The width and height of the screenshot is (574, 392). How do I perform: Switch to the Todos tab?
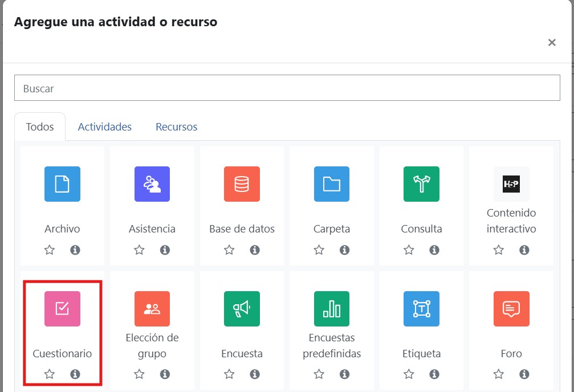point(40,126)
